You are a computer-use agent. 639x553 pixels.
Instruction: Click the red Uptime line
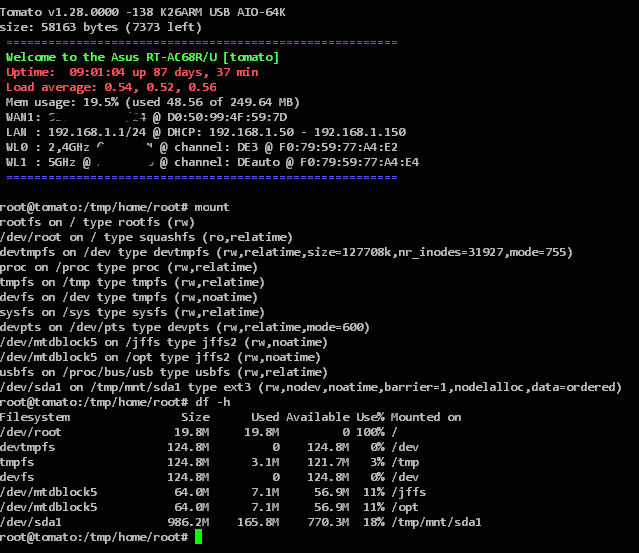(132, 72)
